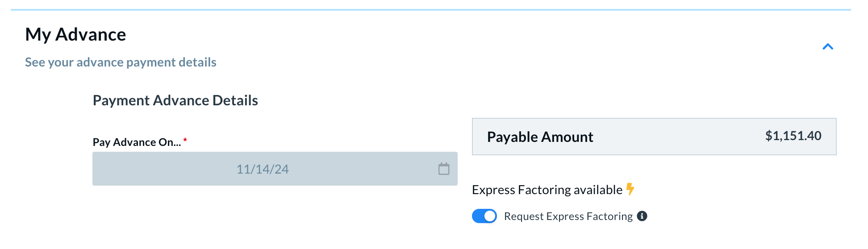Click the Payable Amount box between label and value
The image size is (868, 249).
click(x=679, y=137)
